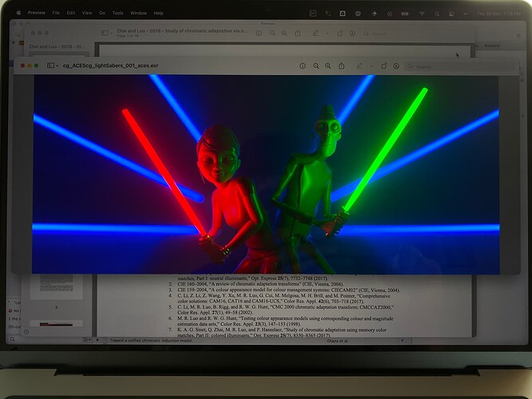Click reference 5 'CMC 2000 chromatic adaptation transform' in PDF
The height and width of the screenshot is (399, 532).
click(x=281, y=310)
